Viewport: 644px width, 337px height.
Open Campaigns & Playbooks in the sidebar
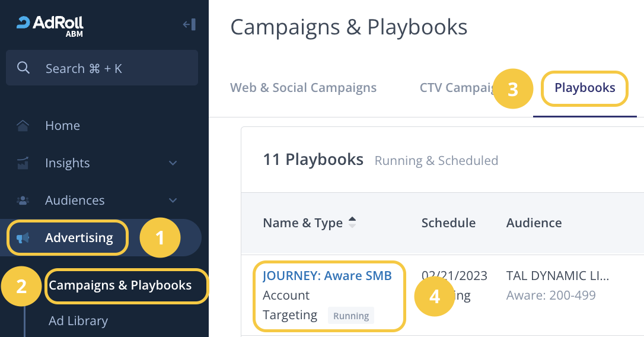tap(120, 285)
